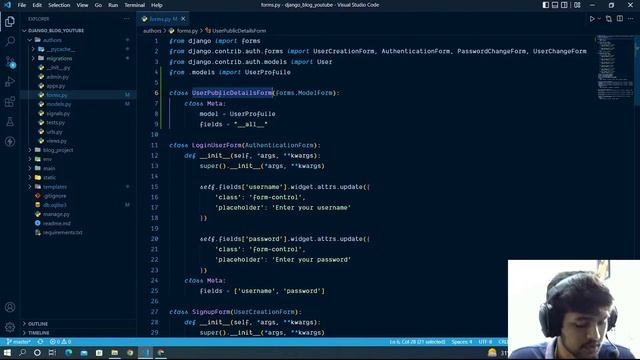The width and height of the screenshot is (640, 360).
Task: Open the Run menu
Action: point(113,5)
